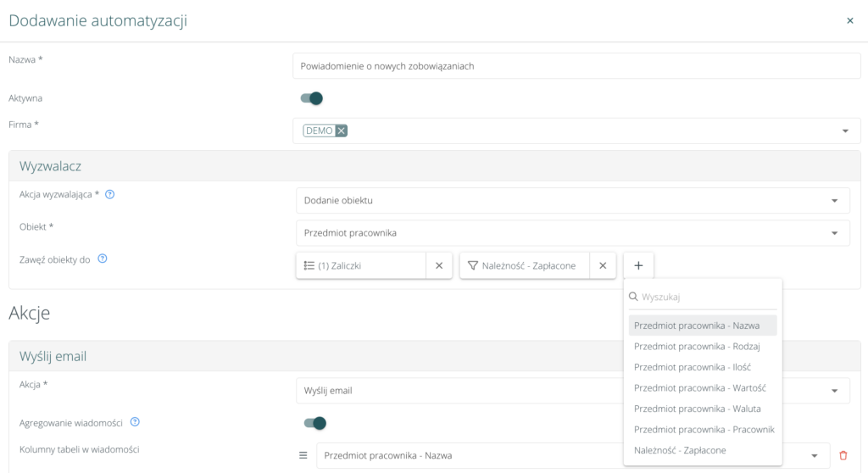This screenshot has height=473, width=868.
Task: Click the (1) Zaliczki filter button
Action: click(361, 266)
